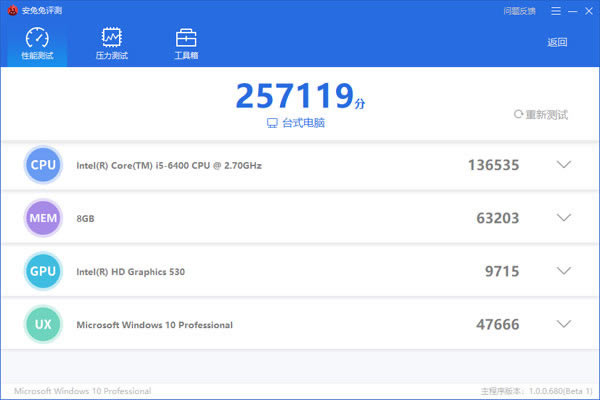Click the teal GPU circle icon
600x400 pixels.
click(43, 271)
